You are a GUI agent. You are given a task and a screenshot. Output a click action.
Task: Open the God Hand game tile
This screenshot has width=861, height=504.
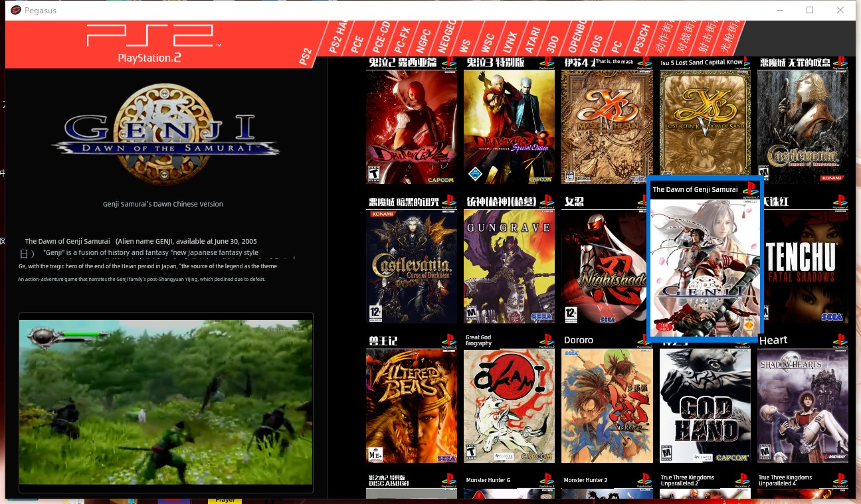[x=705, y=406]
